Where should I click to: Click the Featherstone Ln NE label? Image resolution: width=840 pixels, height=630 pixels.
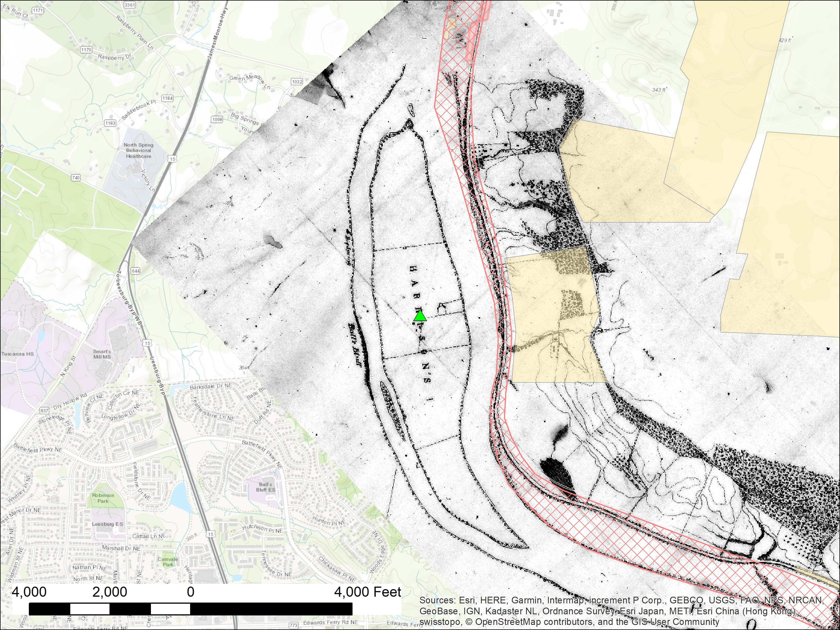coord(213,411)
